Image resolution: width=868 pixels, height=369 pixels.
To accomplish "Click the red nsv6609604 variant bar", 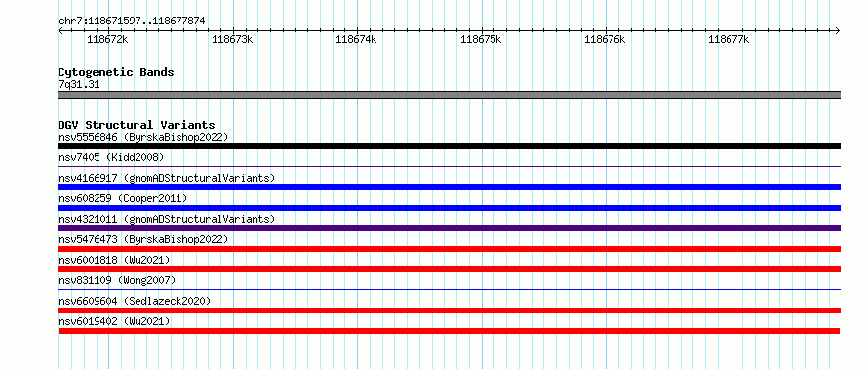I will click(x=450, y=310).
